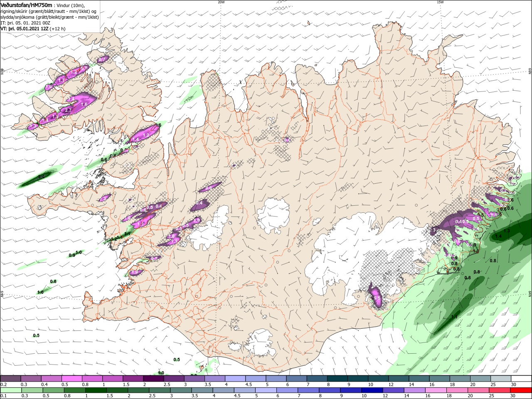Pick the medium green 0.5 swatch in lower scale
Image resolution: width=532 pixels, height=399 pixels.
[53, 390]
